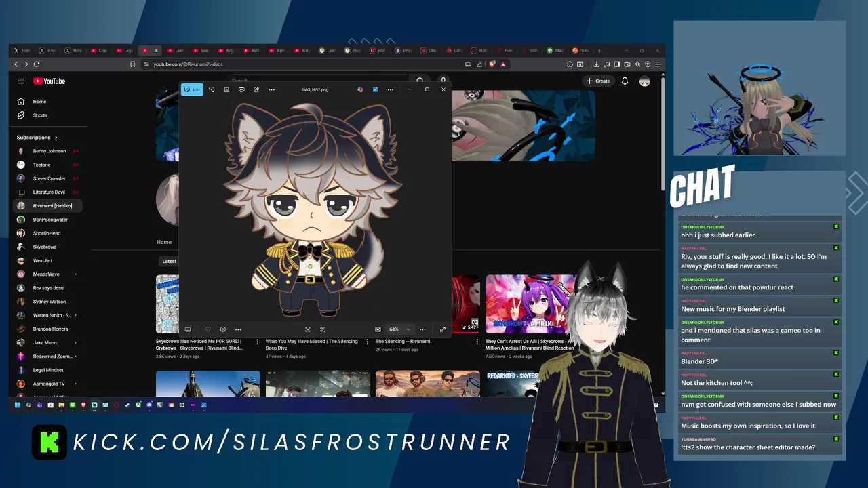Open more options next to share icon
The height and width of the screenshot is (488, 868).
click(x=271, y=89)
